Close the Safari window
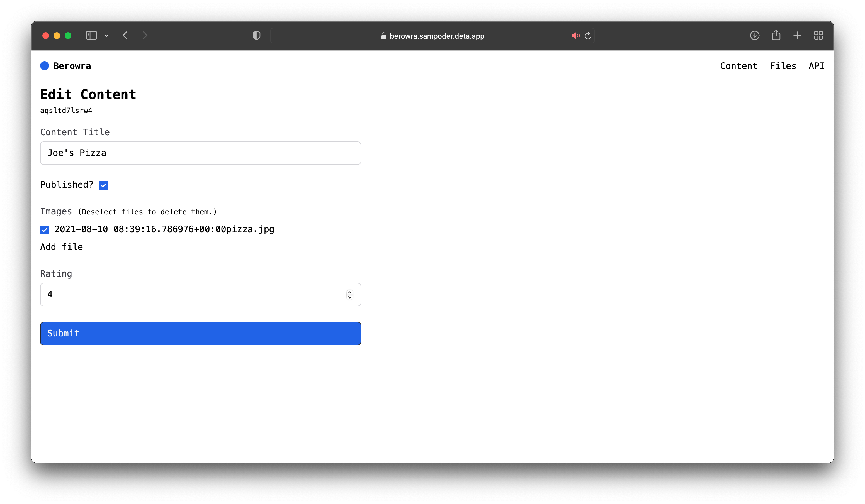This screenshot has width=865, height=504. tap(46, 36)
